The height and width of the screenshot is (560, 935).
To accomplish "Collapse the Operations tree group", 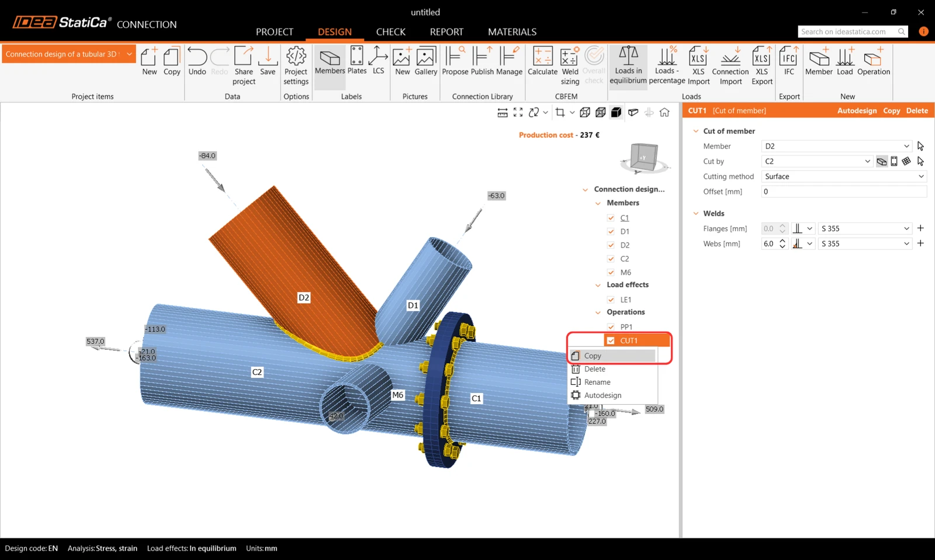I will coord(598,312).
